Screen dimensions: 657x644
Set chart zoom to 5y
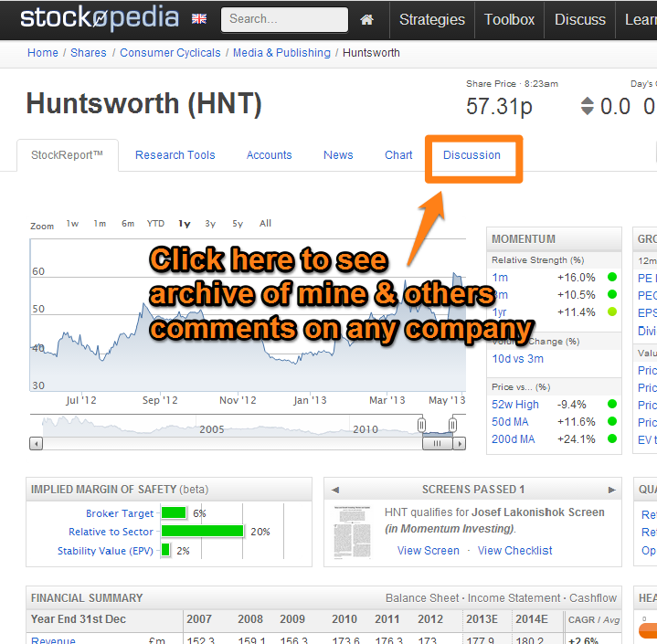click(x=238, y=224)
